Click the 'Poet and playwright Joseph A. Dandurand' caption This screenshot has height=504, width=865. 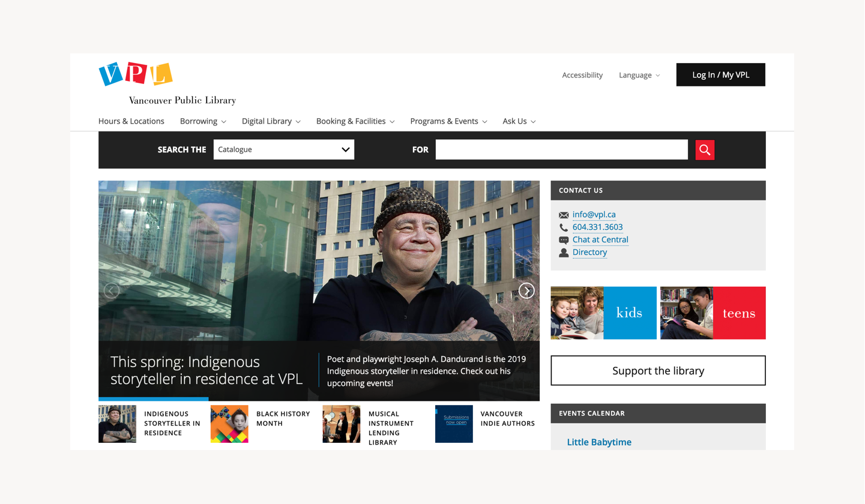[x=426, y=371]
